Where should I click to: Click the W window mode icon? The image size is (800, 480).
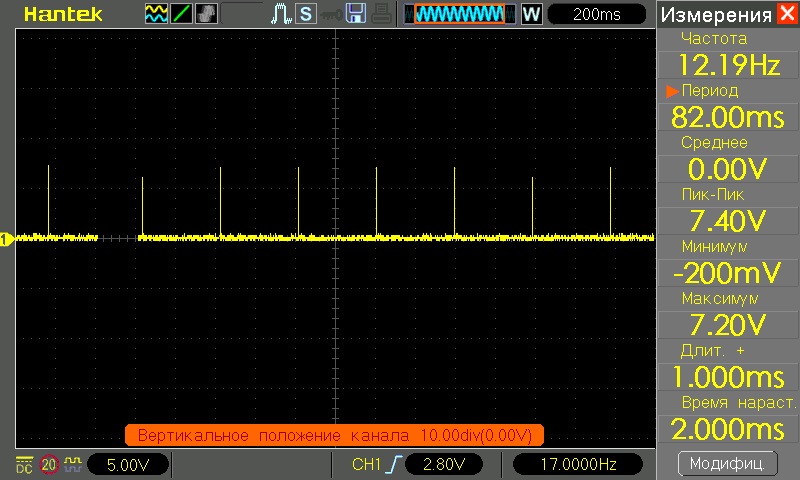click(532, 14)
